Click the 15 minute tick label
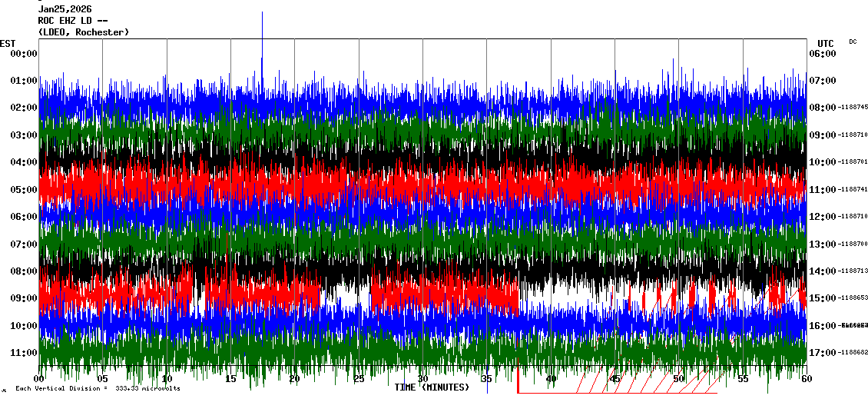868x399 pixels. 231,380
